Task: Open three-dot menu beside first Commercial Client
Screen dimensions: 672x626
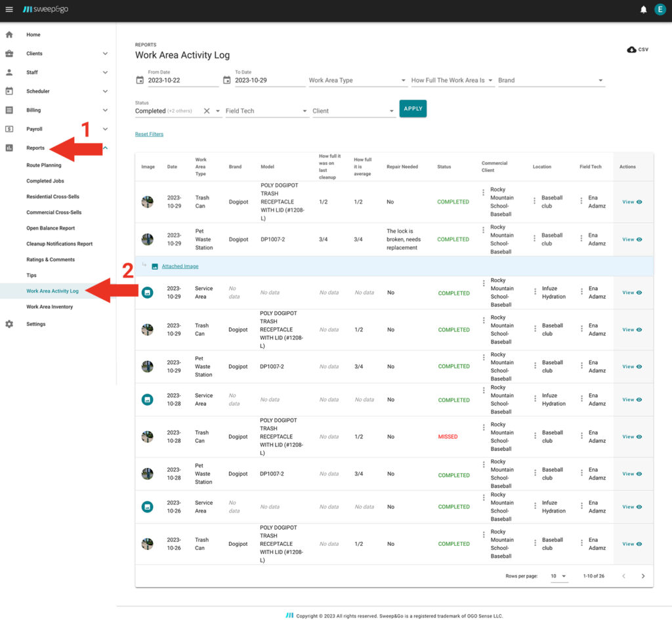Action: [x=484, y=192]
